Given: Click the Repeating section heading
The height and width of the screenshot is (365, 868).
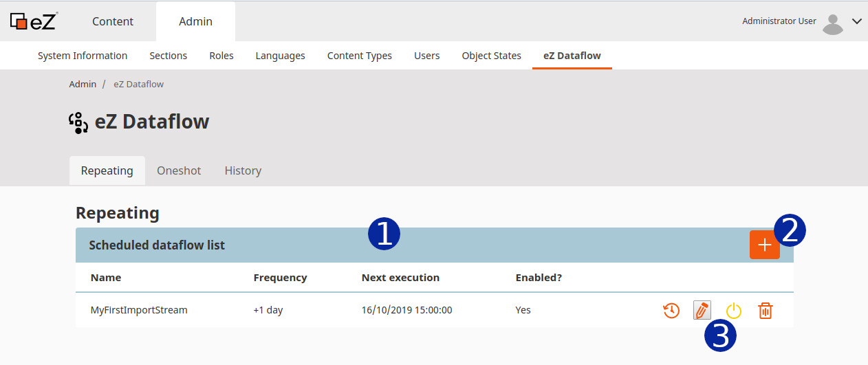Looking at the screenshot, I should click(x=118, y=213).
